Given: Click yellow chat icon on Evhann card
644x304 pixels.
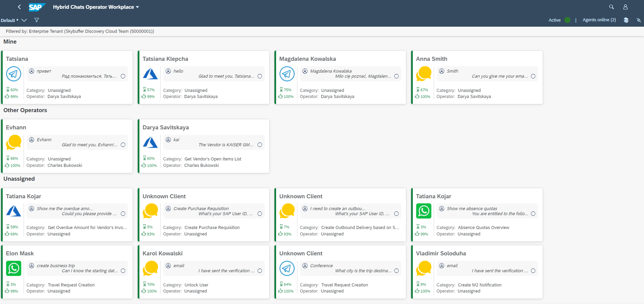Looking at the screenshot, I should click(x=14, y=143).
